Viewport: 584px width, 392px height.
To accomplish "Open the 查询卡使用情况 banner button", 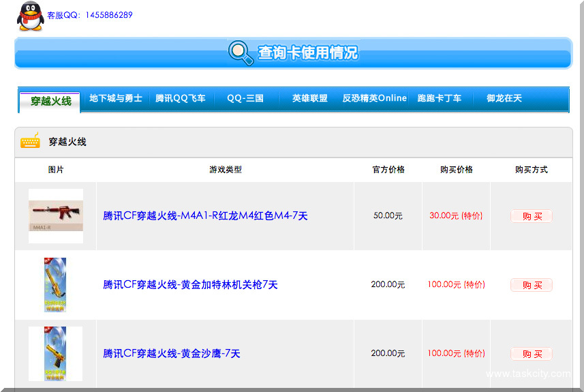I will coord(293,53).
